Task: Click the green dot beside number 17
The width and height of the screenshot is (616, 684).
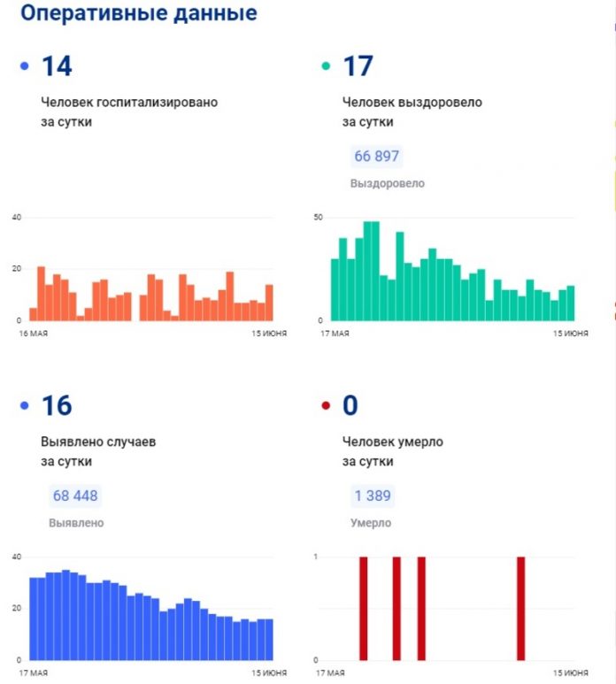Action: (x=326, y=66)
